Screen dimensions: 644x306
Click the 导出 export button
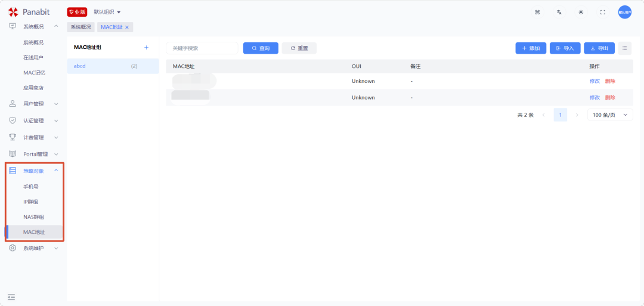click(x=599, y=48)
